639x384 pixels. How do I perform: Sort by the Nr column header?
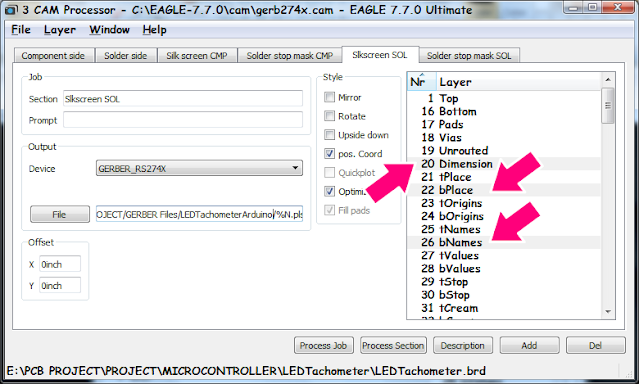pyautogui.click(x=422, y=82)
